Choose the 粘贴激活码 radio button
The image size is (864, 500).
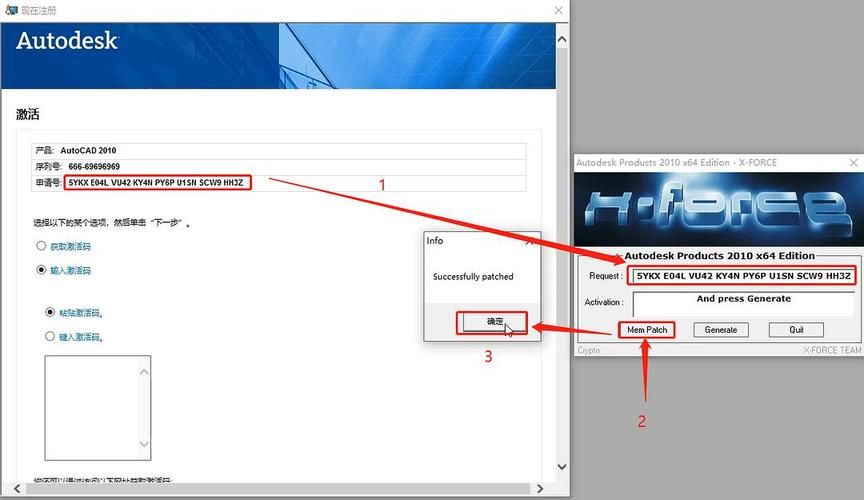tap(50, 312)
